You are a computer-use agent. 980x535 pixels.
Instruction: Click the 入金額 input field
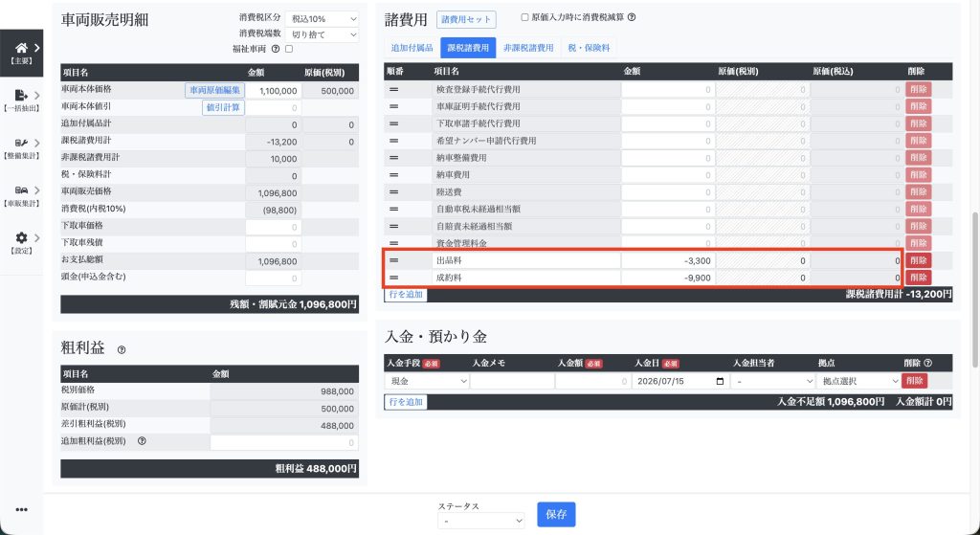(x=592, y=381)
